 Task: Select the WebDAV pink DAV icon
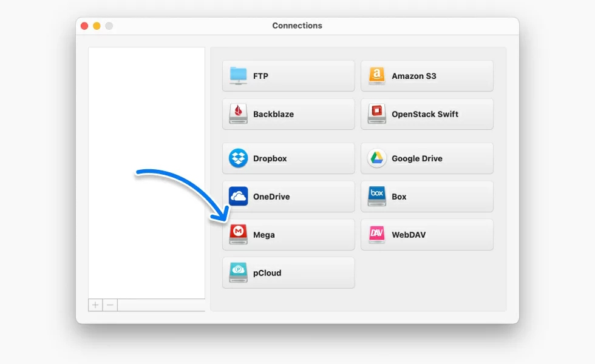(377, 235)
